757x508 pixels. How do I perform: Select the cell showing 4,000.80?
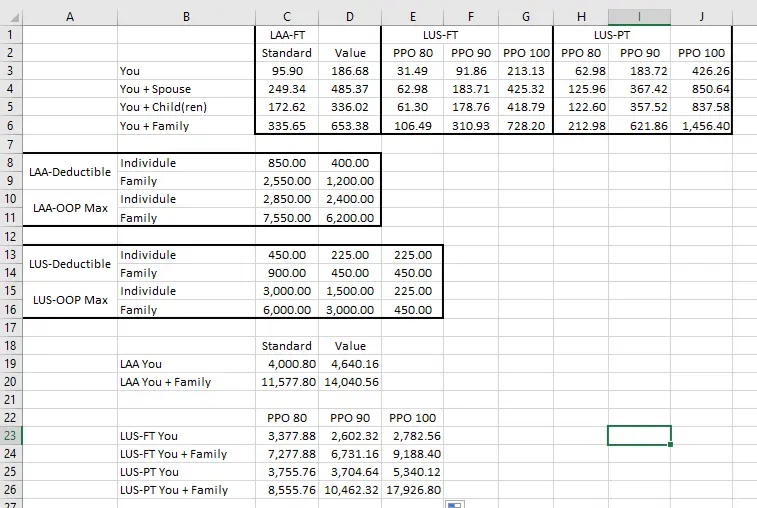[286, 364]
